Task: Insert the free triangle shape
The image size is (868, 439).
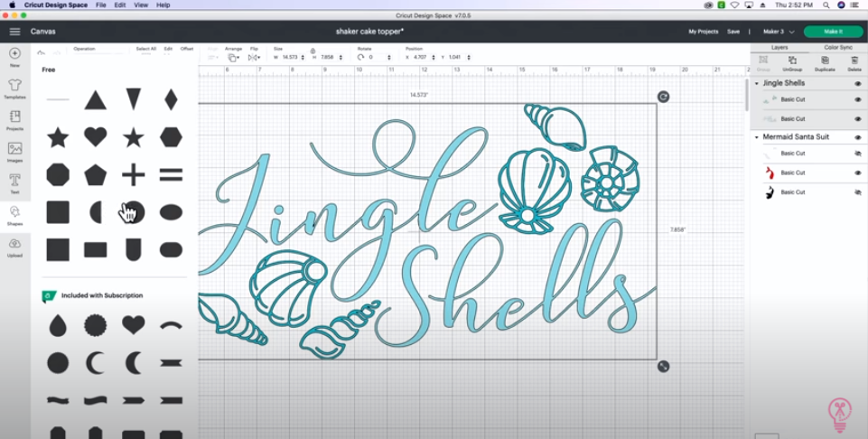Action: tap(95, 100)
